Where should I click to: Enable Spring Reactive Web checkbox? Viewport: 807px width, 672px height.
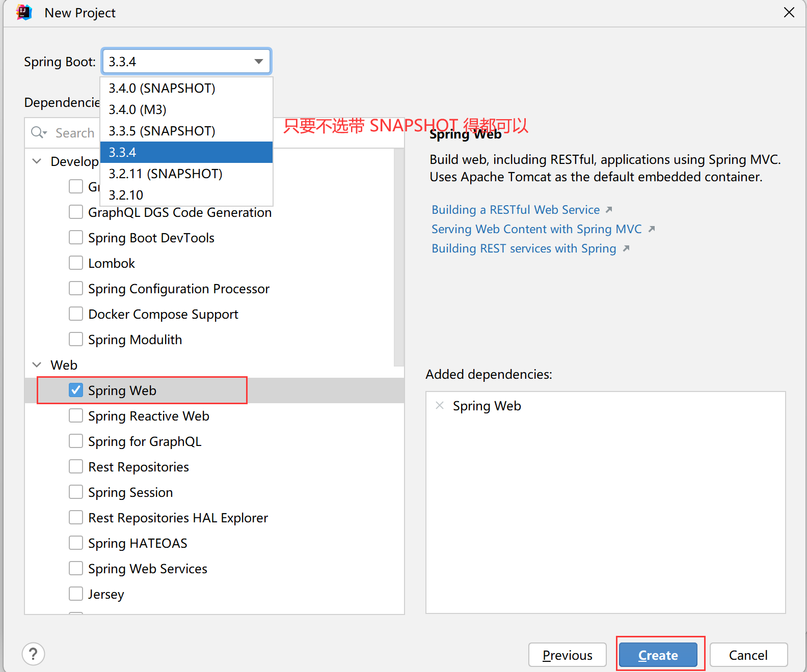(x=76, y=415)
